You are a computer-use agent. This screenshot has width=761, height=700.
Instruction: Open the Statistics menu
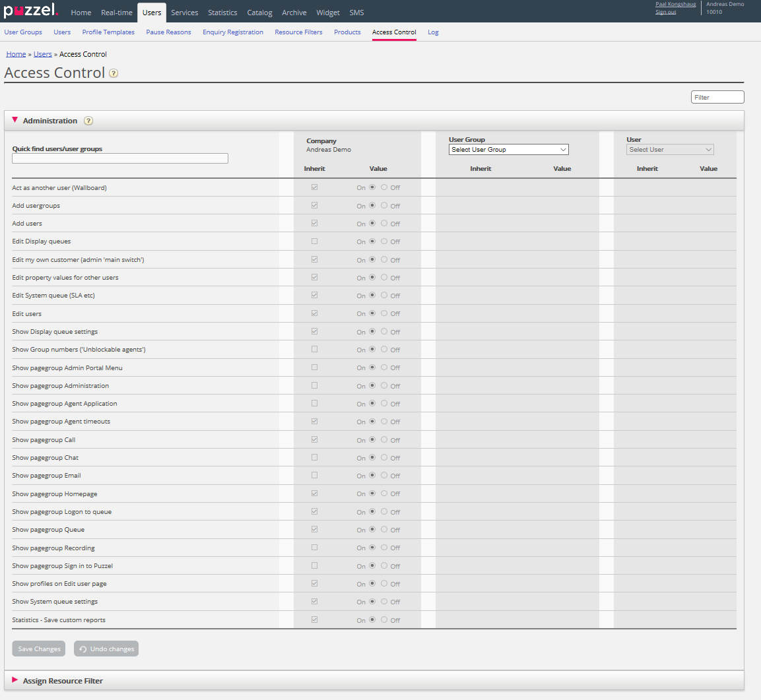pyautogui.click(x=222, y=13)
